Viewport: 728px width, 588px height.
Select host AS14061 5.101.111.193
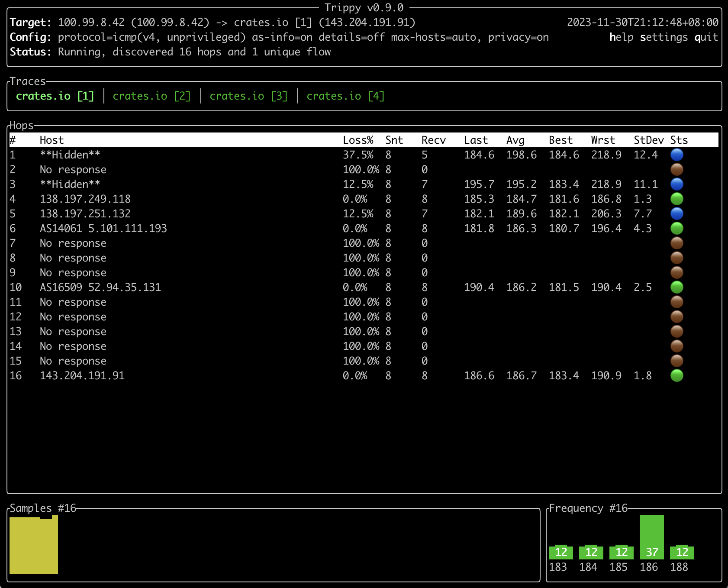103,229
